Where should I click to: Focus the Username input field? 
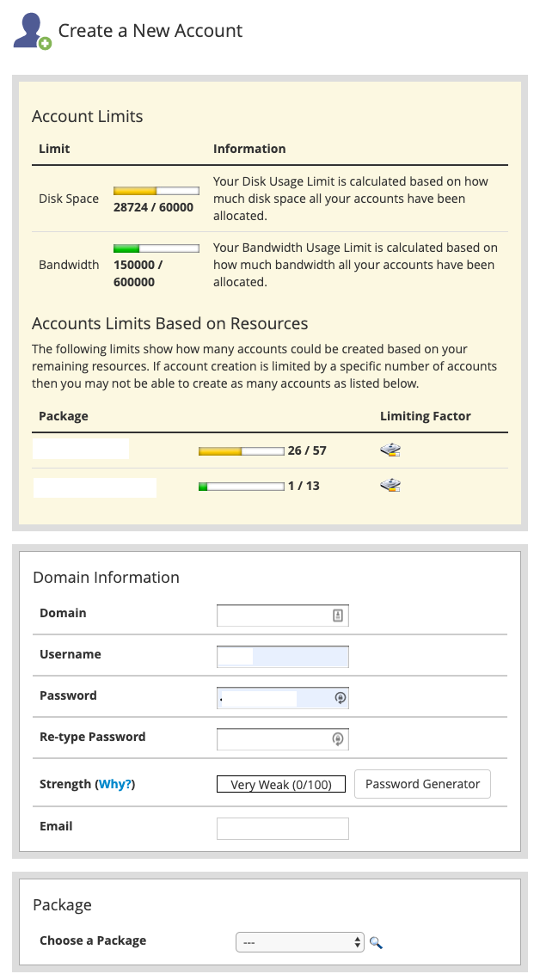tap(283, 657)
